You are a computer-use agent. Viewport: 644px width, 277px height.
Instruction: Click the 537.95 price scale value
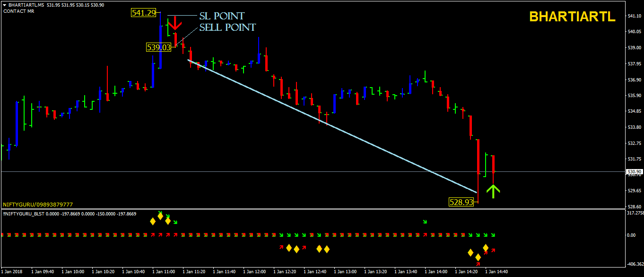[x=634, y=63]
